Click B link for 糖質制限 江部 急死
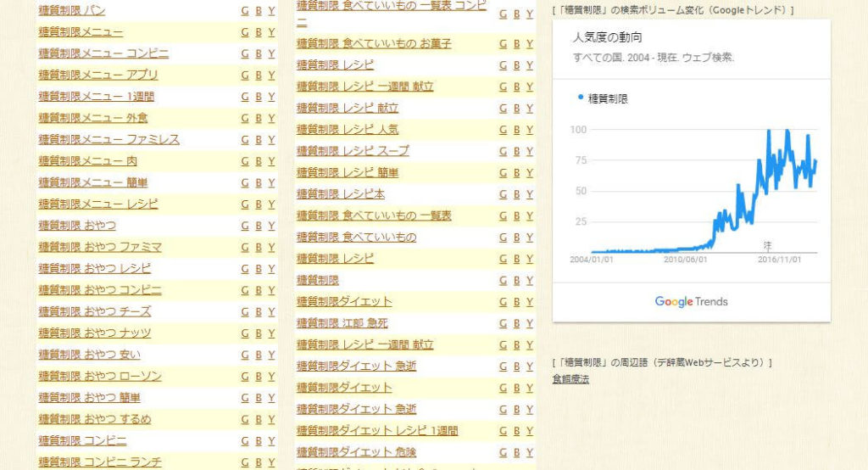The width and height of the screenshot is (868, 470). (x=516, y=324)
